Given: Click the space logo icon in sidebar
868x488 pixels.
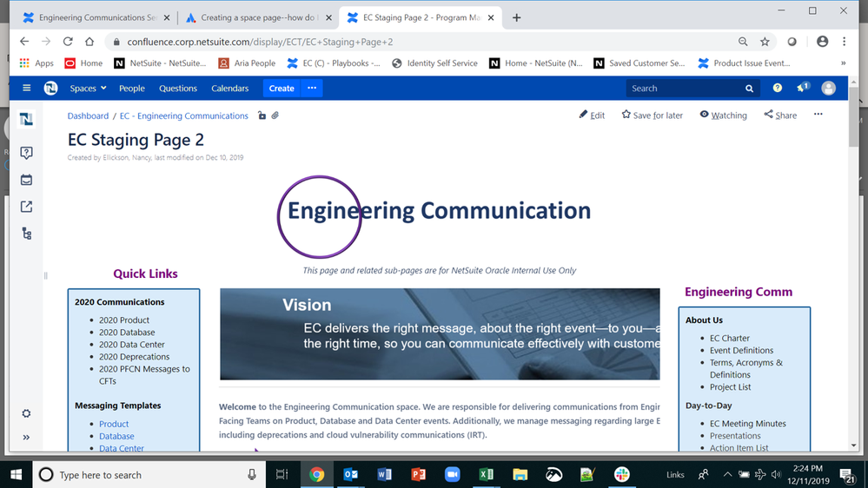Looking at the screenshot, I should click(26, 119).
